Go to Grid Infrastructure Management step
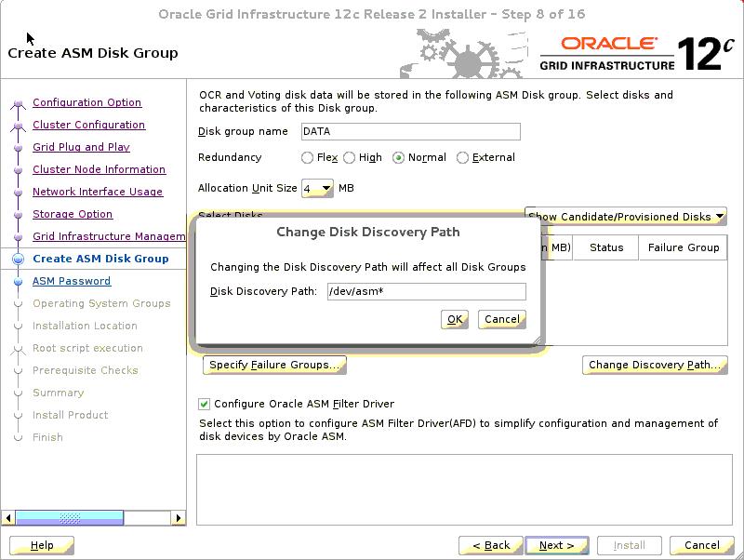This screenshot has width=744, height=560. [x=109, y=236]
